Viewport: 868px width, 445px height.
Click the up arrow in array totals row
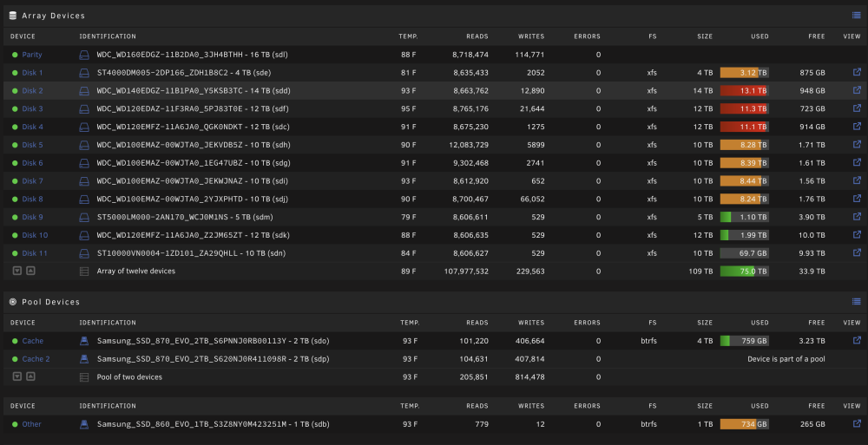(31, 271)
